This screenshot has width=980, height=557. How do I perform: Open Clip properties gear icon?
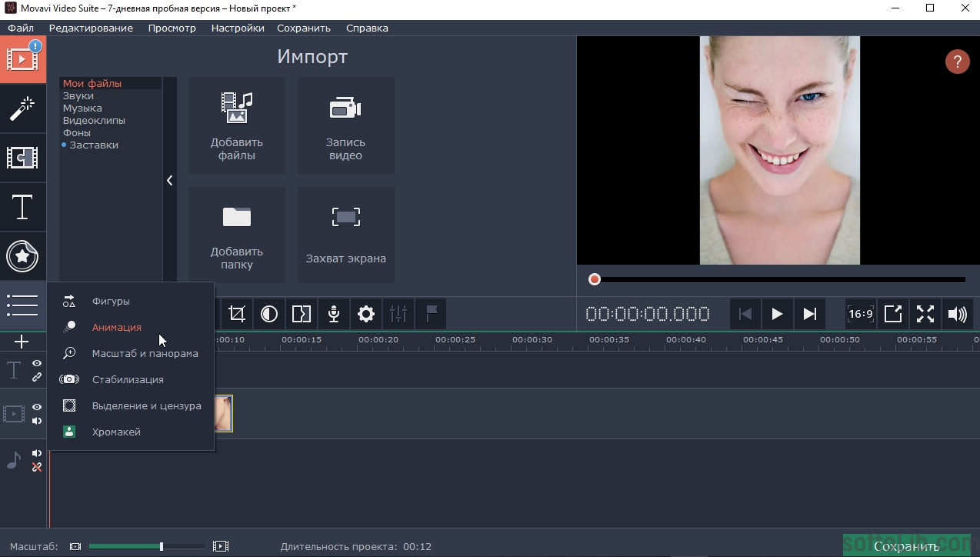pyautogui.click(x=366, y=314)
